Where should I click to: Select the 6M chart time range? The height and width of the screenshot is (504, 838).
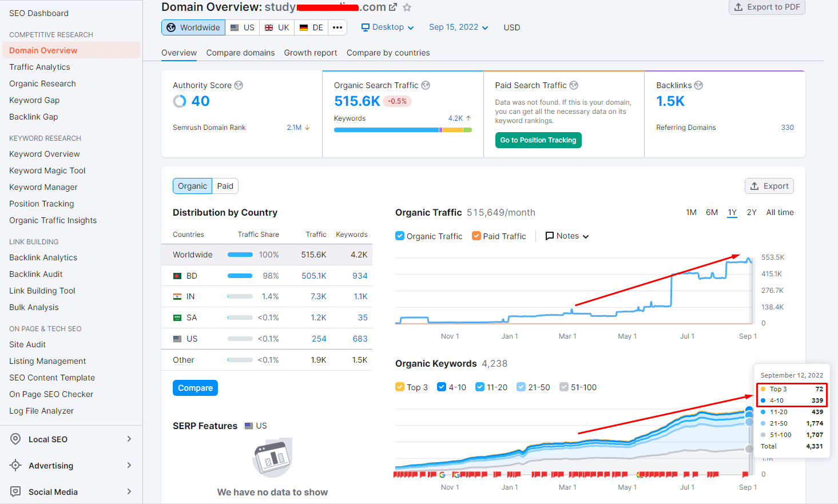(712, 212)
